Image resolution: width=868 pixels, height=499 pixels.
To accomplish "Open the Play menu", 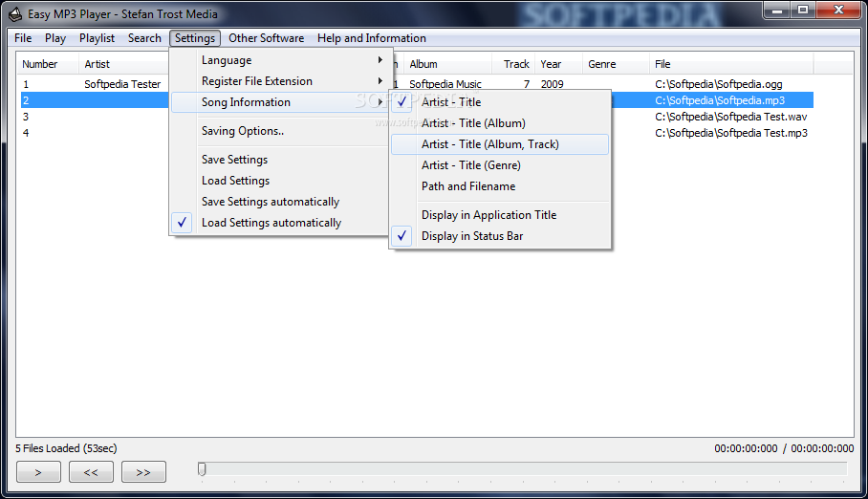I will [55, 38].
